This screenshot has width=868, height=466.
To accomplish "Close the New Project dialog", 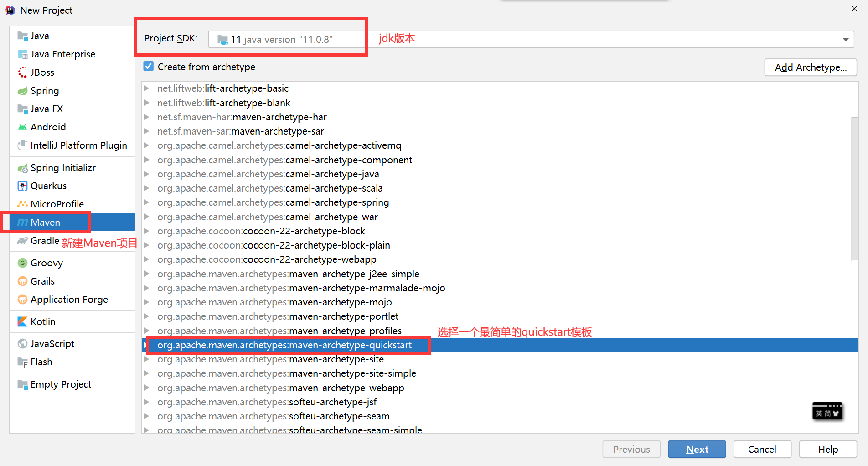I will pyautogui.click(x=854, y=9).
